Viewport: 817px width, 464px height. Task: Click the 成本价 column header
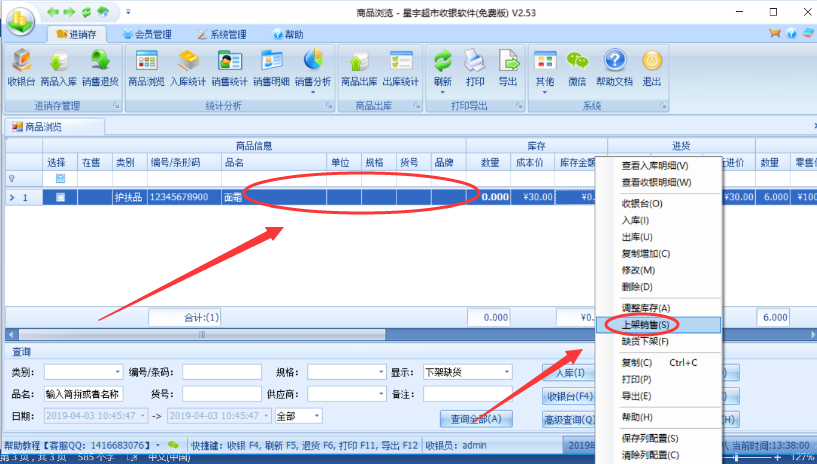click(532, 162)
